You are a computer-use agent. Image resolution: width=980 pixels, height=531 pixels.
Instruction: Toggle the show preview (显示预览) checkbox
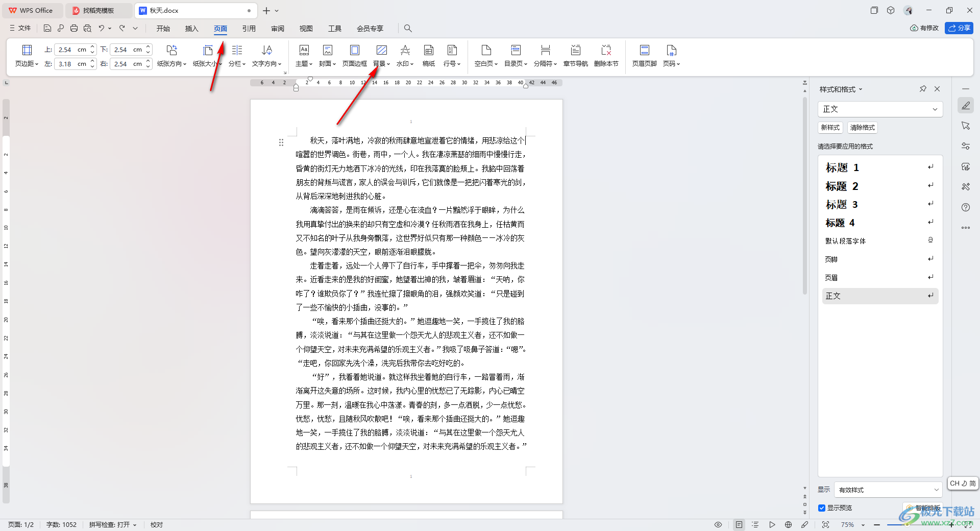tap(822, 508)
